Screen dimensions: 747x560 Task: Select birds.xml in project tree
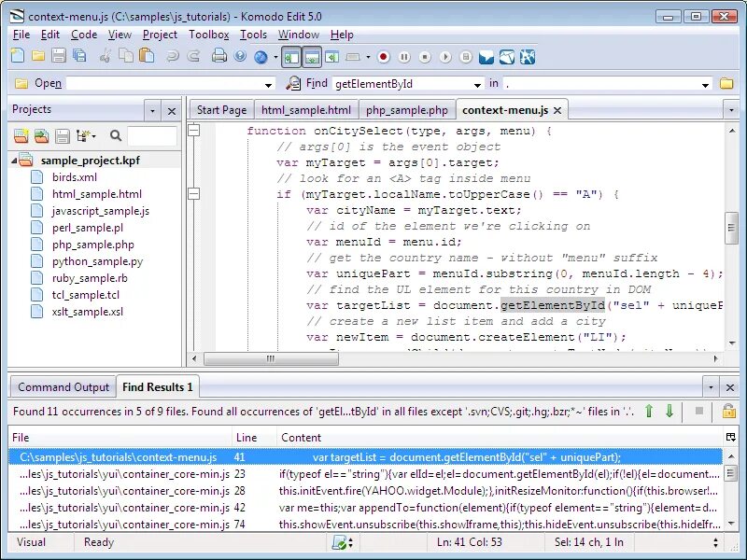[x=75, y=177]
